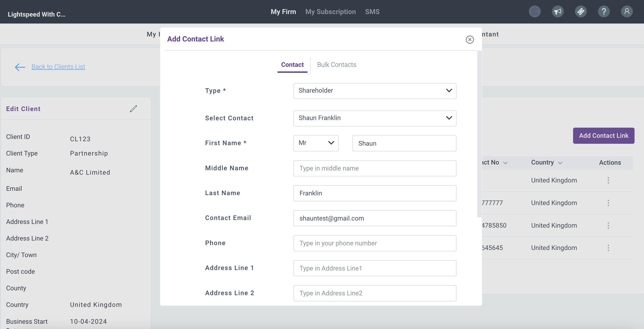Viewport: 644px width, 329px height.
Task: Click the question mark help icon
Action: [603, 12]
